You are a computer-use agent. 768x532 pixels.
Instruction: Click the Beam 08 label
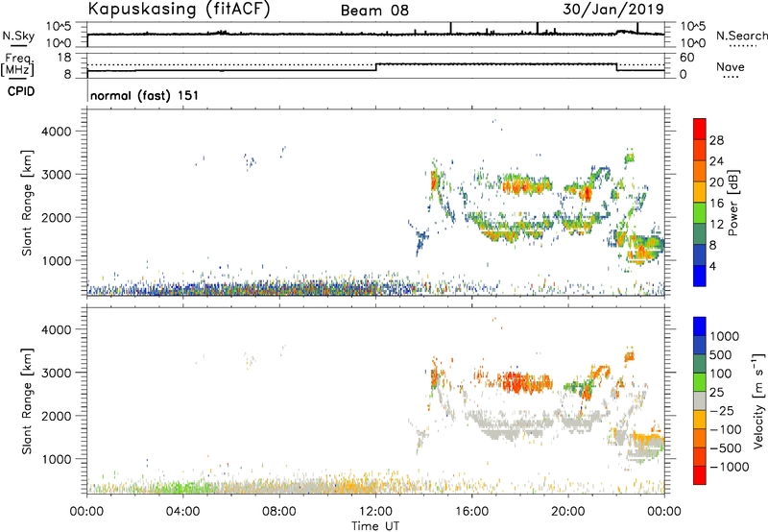(374, 11)
